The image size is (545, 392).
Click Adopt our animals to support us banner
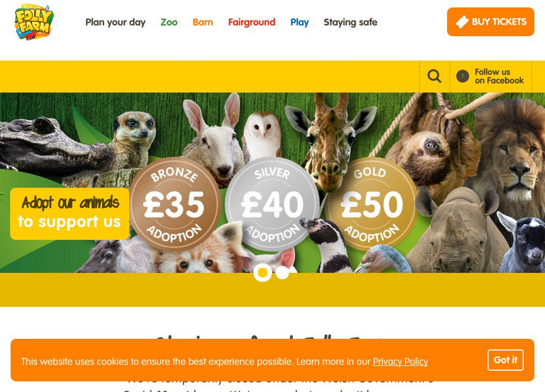(x=69, y=214)
